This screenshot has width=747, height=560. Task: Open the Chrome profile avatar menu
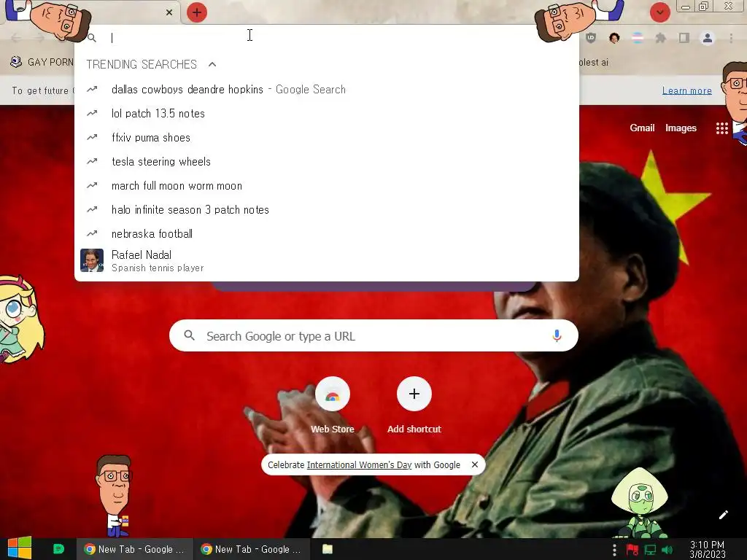[x=708, y=38]
